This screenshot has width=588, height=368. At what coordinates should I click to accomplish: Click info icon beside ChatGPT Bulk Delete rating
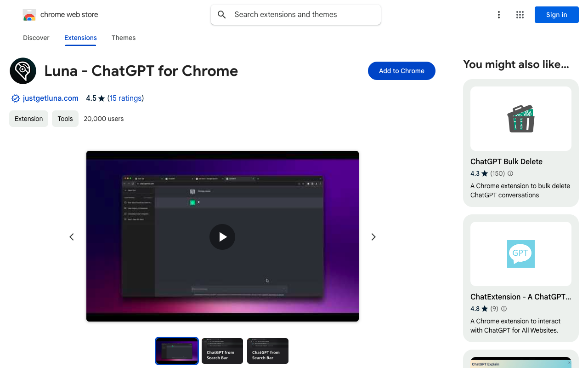[x=510, y=173]
